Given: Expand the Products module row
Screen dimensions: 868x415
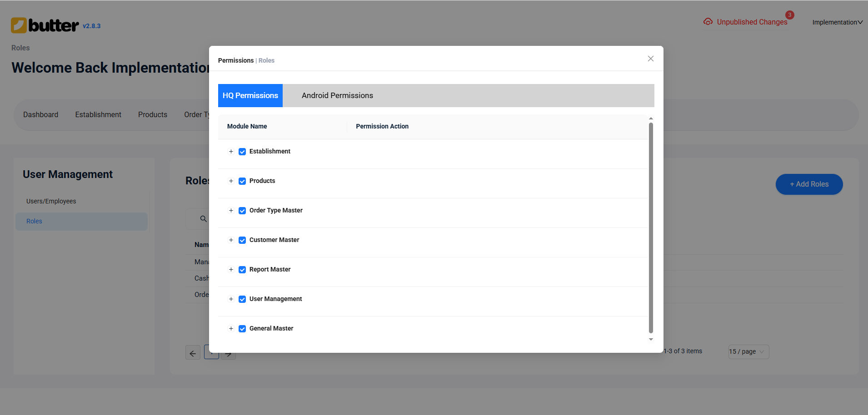Looking at the screenshot, I should coord(231,181).
